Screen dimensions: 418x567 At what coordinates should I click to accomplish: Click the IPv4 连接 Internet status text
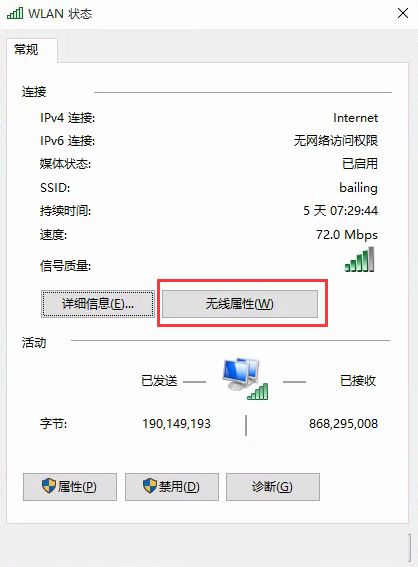pyautogui.click(x=355, y=118)
